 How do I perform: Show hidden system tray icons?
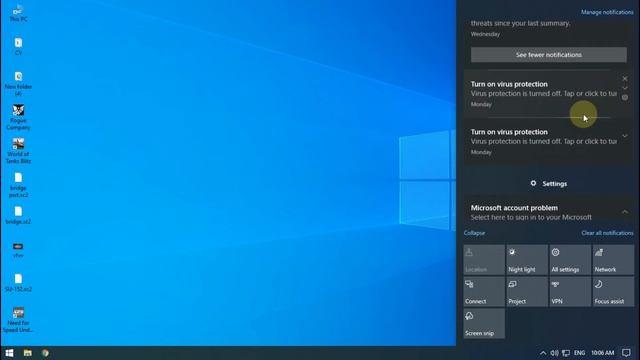(543, 353)
